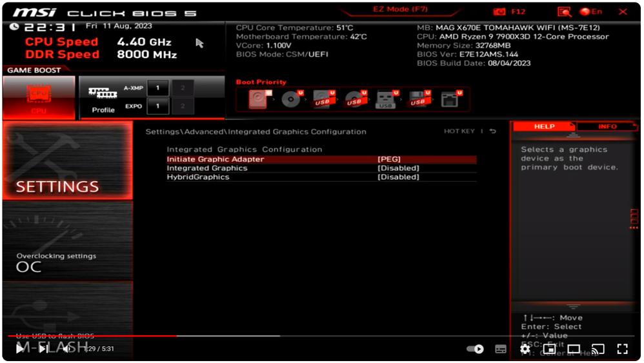Open the OC overclocking settings tile
Screen dimensions: 644x363
click(68, 241)
